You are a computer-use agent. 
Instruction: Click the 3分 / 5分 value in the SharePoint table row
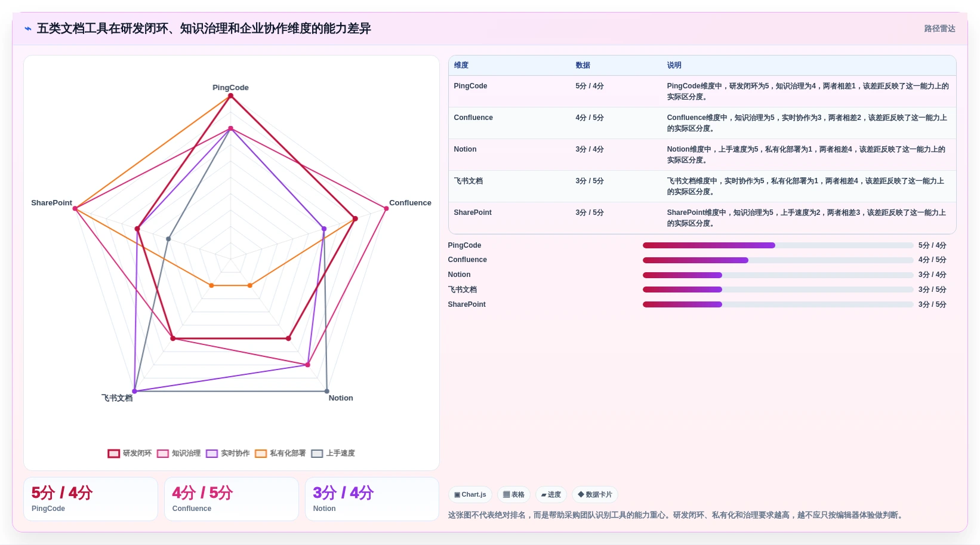point(590,213)
